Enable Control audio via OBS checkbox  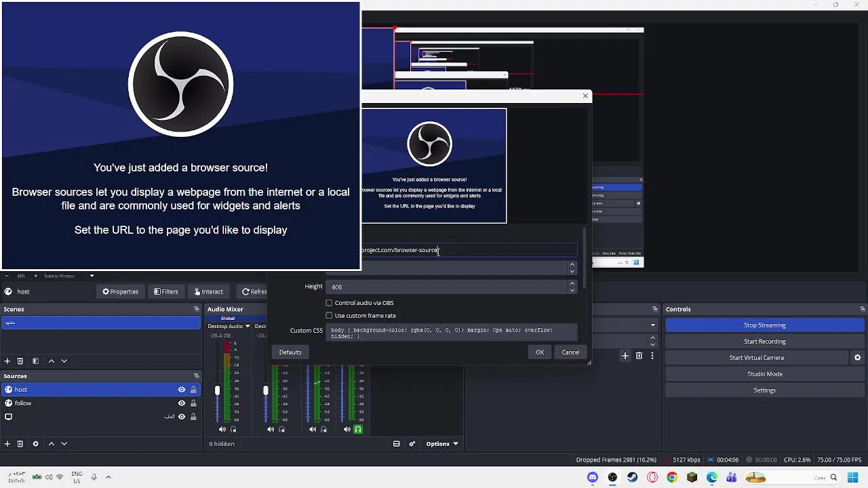pyautogui.click(x=329, y=303)
